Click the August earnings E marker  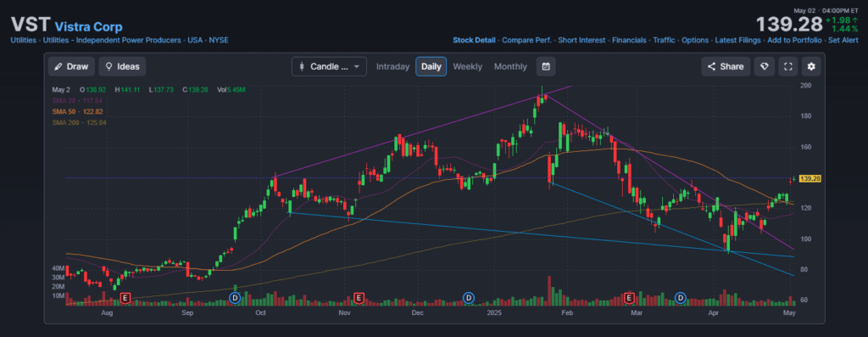coord(125,298)
